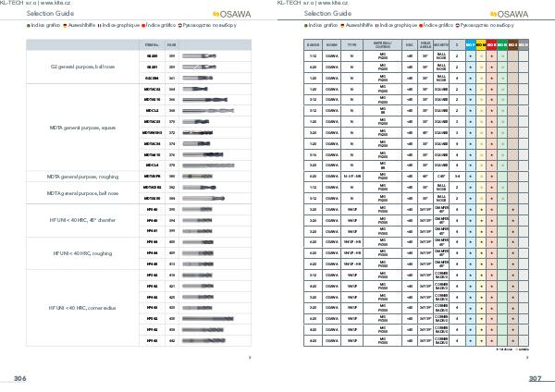Click the HELIX ANGLE column header
The width and height of the screenshot is (555, 392).
(425, 43)
